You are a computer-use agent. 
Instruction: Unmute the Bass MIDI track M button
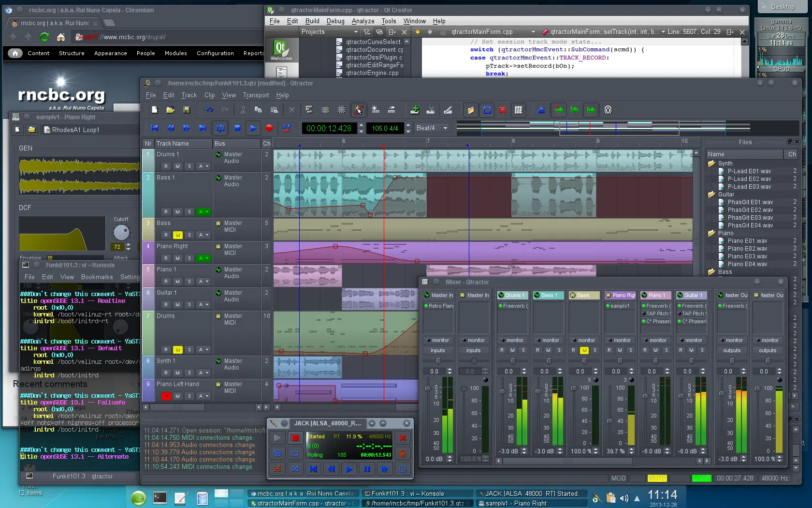[178, 235]
